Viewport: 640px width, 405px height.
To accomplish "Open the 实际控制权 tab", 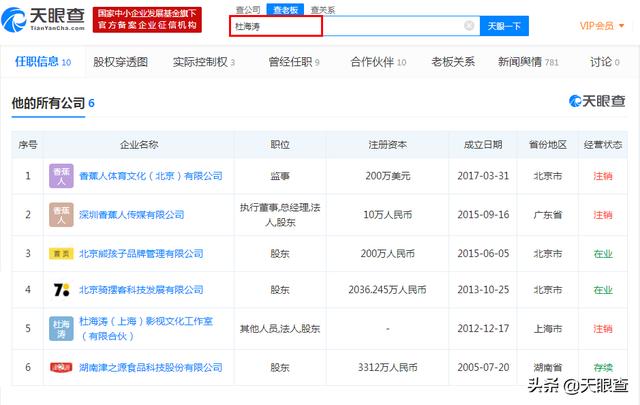I will pyautogui.click(x=204, y=62).
